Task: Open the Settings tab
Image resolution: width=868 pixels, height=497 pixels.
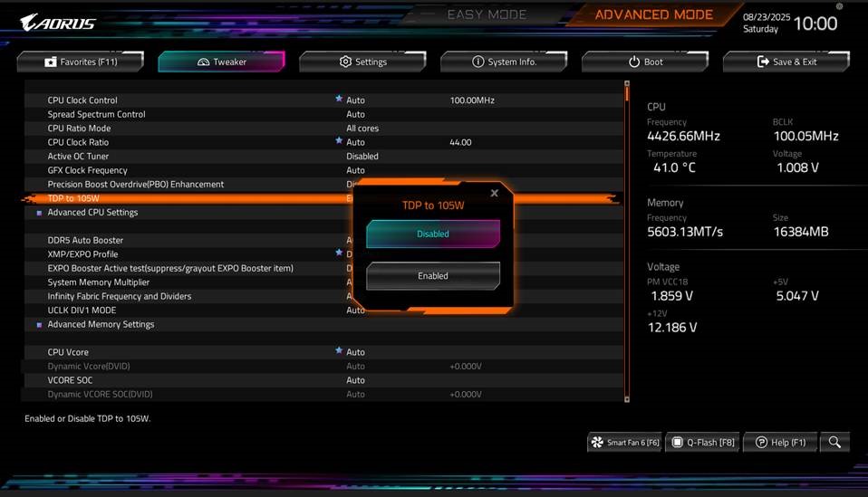Action: click(362, 62)
